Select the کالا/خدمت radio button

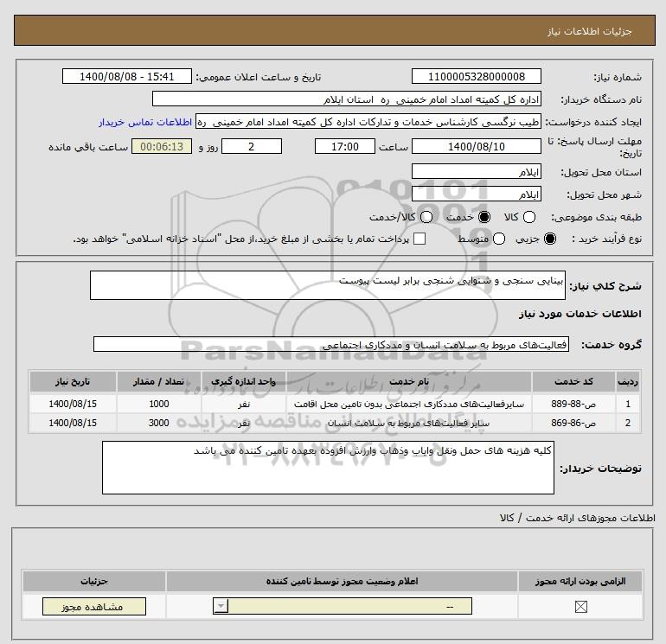426,217
